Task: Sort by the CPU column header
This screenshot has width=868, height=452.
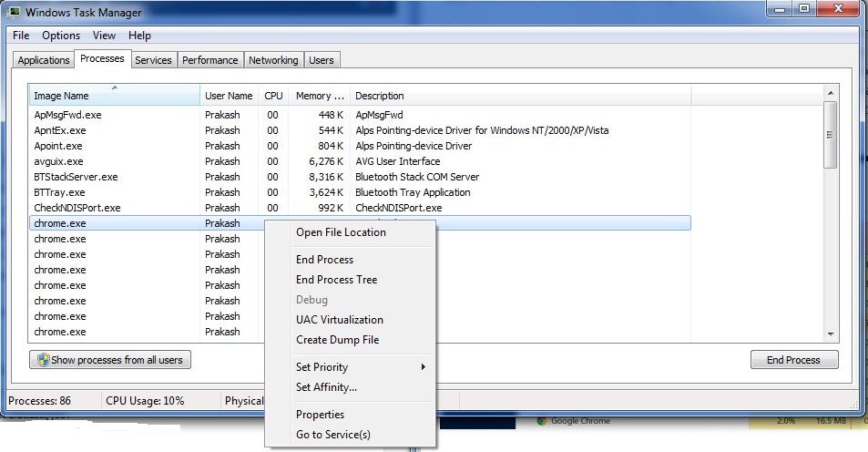Action: pyautogui.click(x=273, y=96)
